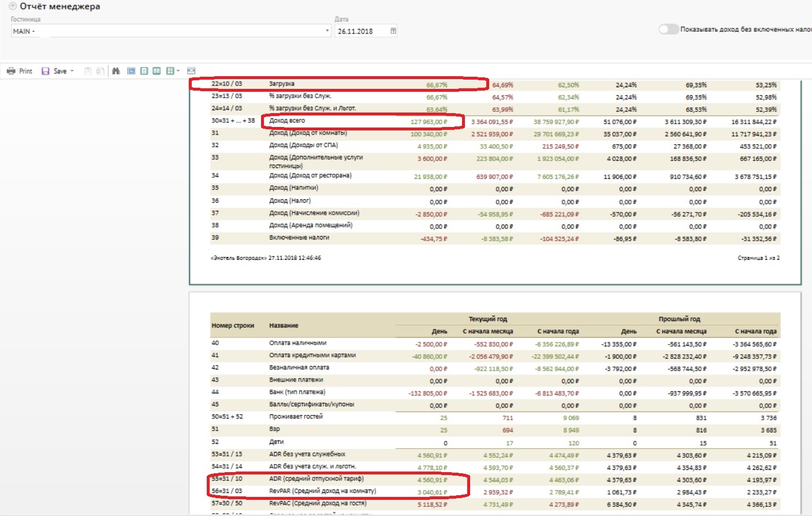This screenshot has width=812, height=516.
Task: Click the Загрузка row label
Action: pos(282,84)
